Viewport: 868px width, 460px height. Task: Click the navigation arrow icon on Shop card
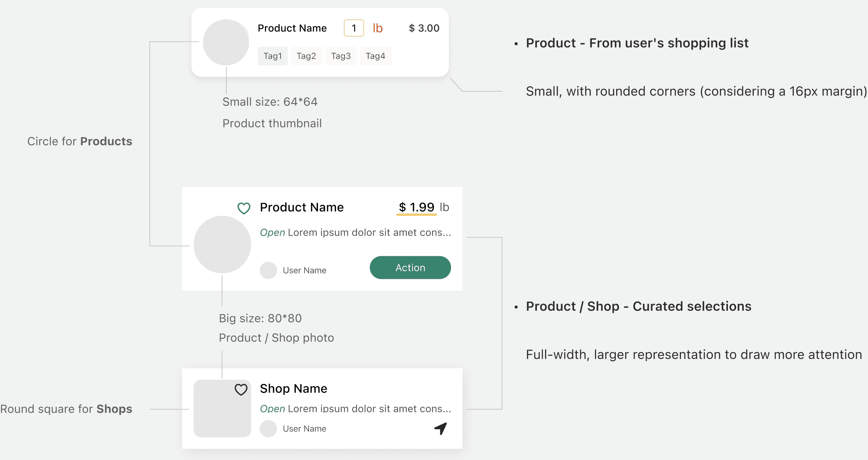[x=441, y=428]
